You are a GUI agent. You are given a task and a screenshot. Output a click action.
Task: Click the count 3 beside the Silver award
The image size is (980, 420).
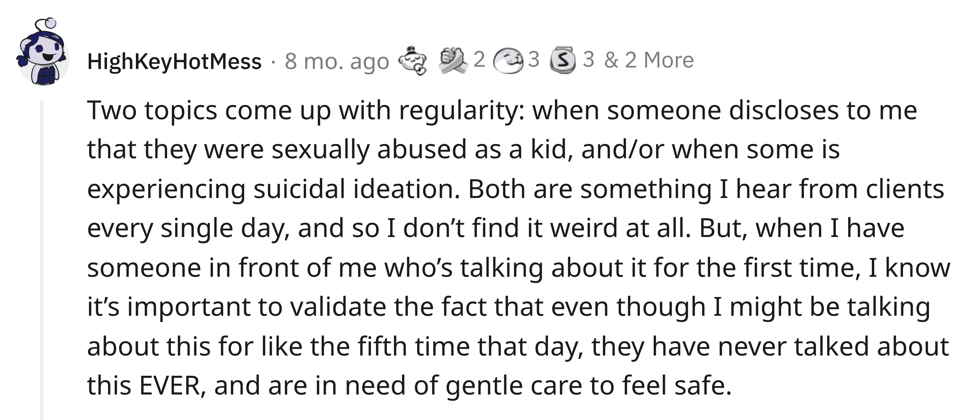588,59
